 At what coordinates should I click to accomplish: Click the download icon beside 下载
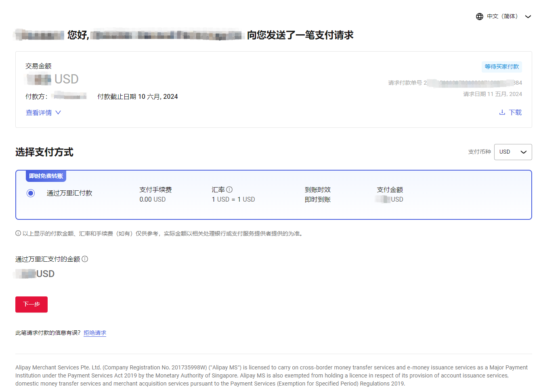[x=501, y=112]
